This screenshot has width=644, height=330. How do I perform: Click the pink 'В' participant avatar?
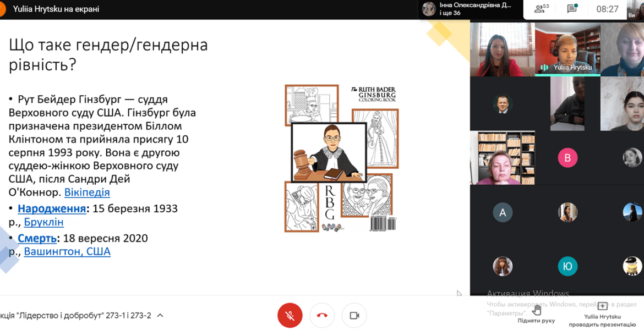click(x=567, y=158)
